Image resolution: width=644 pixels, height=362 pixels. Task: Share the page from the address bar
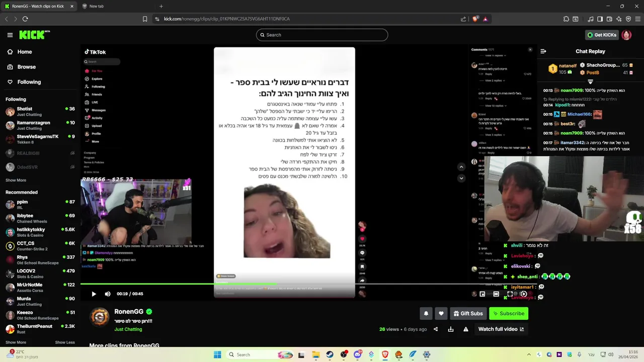463,19
